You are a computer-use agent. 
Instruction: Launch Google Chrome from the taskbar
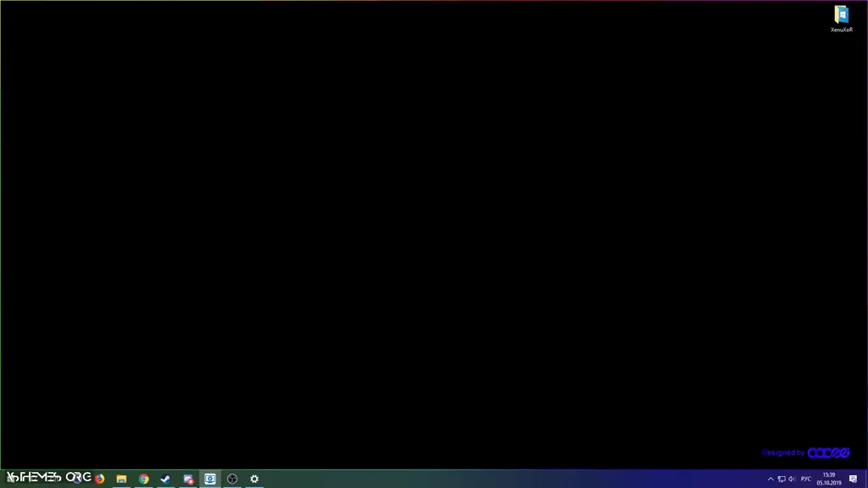144,479
